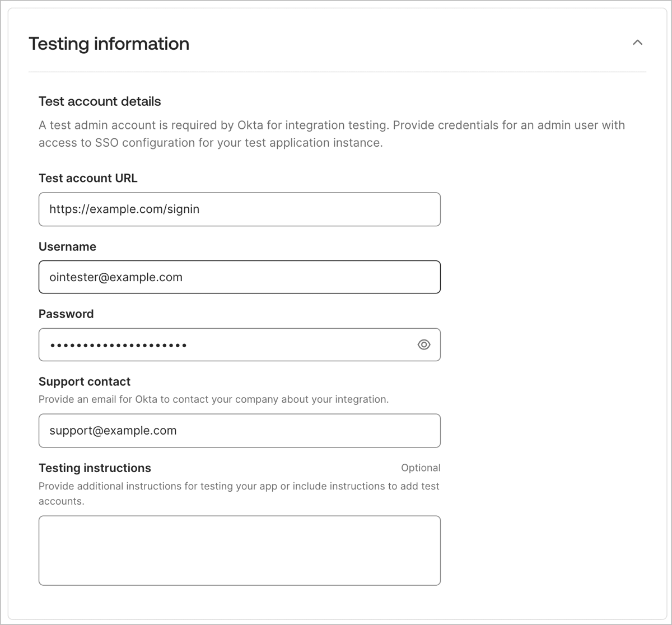Image resolution: width=672 pixels, height=625 pixels.
Task: Click the 'Provide an email for Okta' helper text
Action: 213,399
